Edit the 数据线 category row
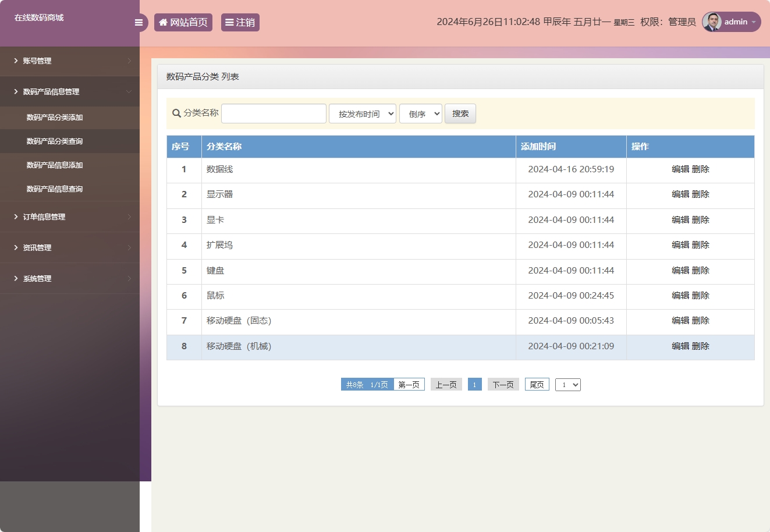Viewport: 770px width, 532px height. coord(680,169)
